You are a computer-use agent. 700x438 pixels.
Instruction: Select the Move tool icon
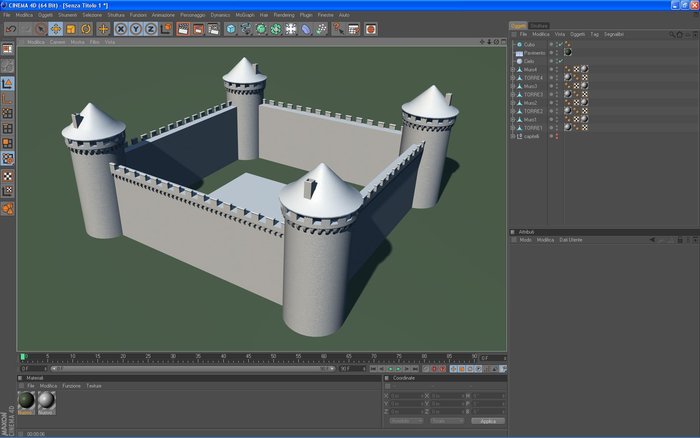[x=56, y=29]
